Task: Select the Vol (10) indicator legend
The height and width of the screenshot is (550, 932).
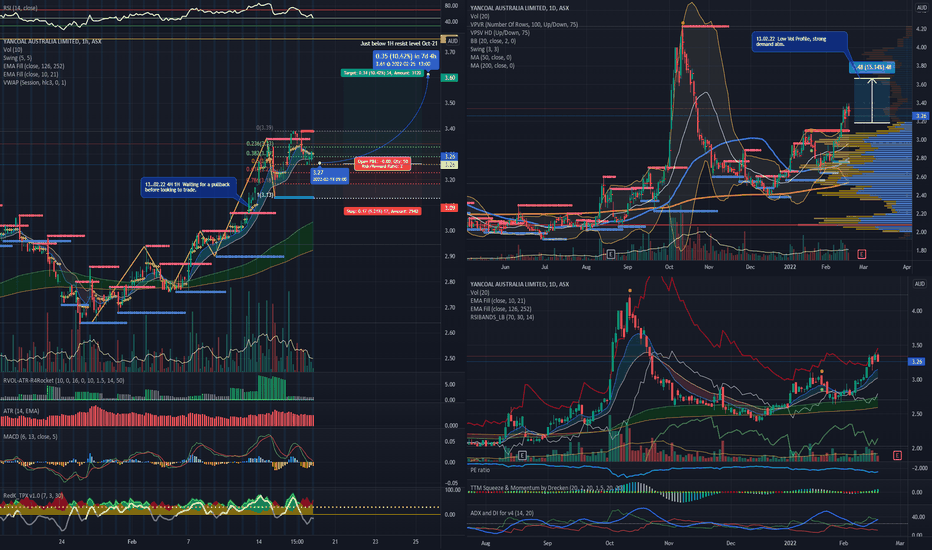Action: (12, 50)
